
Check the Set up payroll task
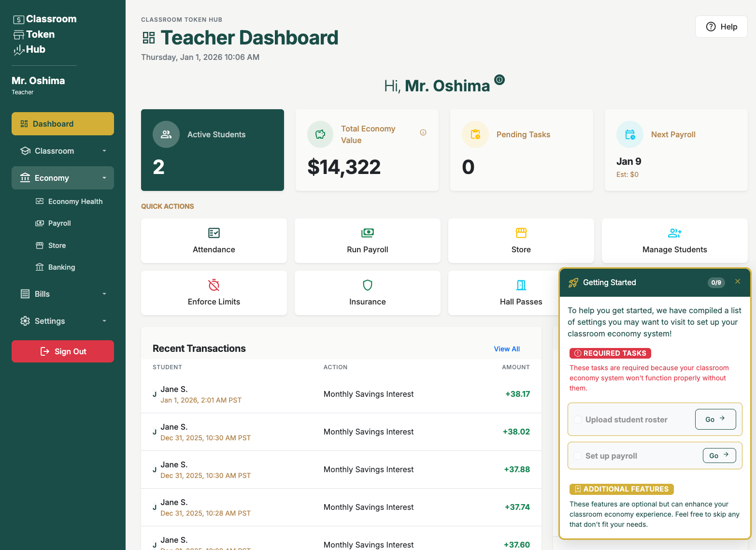pyautogui.click(x=578, y=455)
